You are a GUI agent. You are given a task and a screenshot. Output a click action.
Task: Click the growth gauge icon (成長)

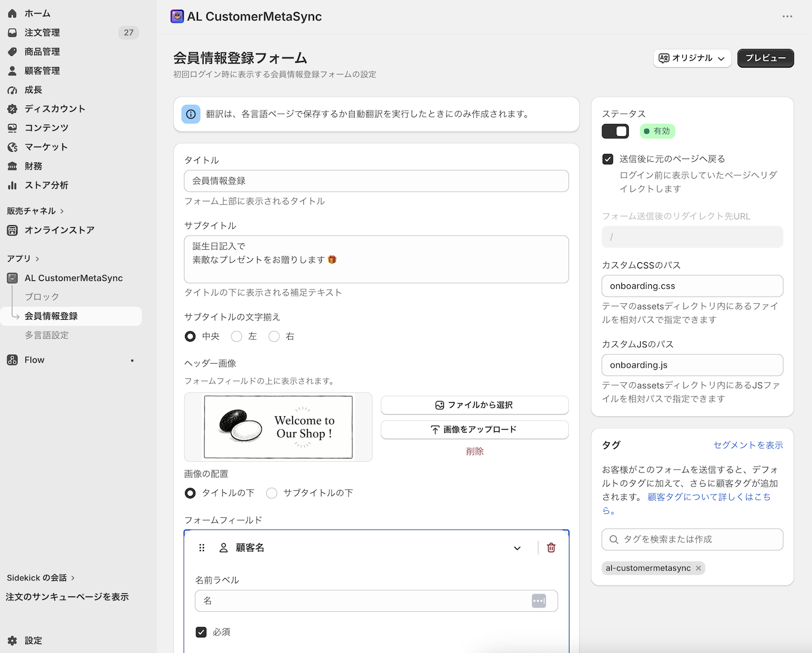[12, 90]
